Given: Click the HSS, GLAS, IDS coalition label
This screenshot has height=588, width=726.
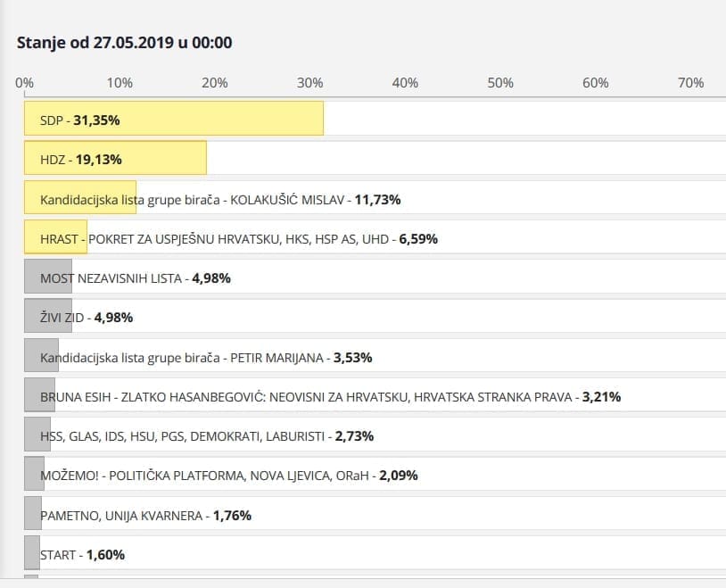Looking at the screenshot, I should (207, 435).
